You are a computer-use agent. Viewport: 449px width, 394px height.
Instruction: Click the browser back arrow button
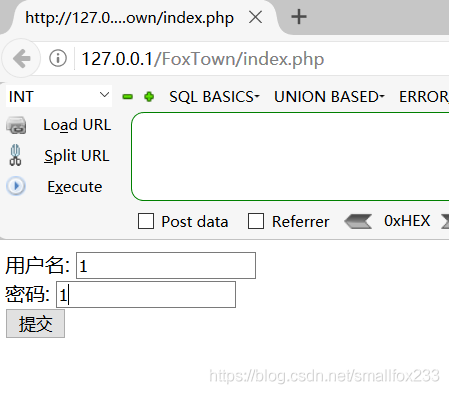21,59
